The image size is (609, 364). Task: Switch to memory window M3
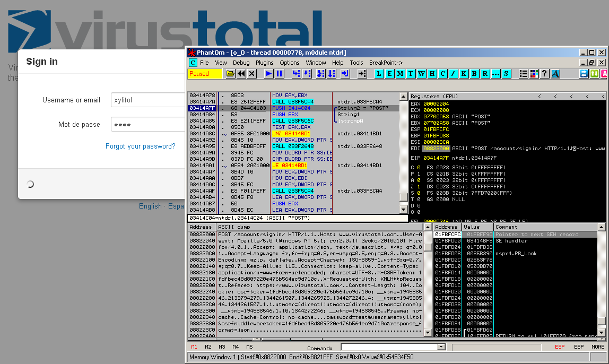tap(222, 347)
